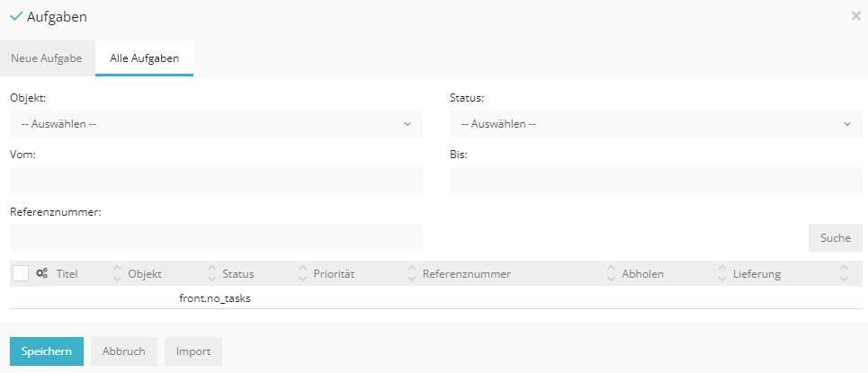The image size is (868, 373).
Task: Open the Import button
Action: coord(193,351)
